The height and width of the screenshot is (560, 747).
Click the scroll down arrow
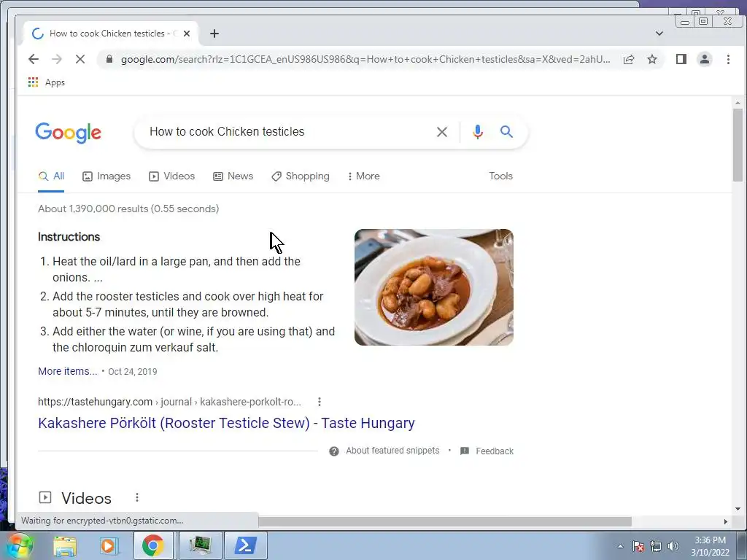[738, 508]
